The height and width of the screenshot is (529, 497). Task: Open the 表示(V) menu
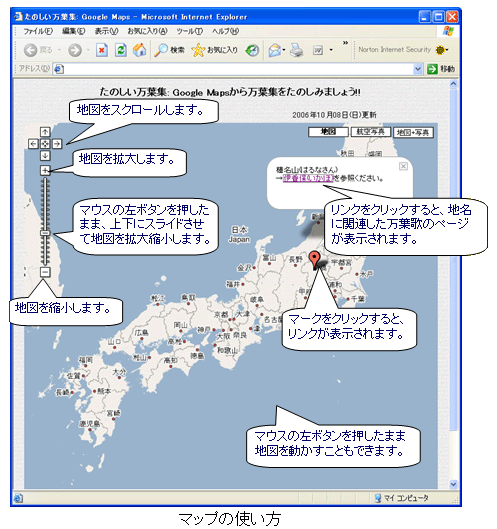tap(106, 31)
